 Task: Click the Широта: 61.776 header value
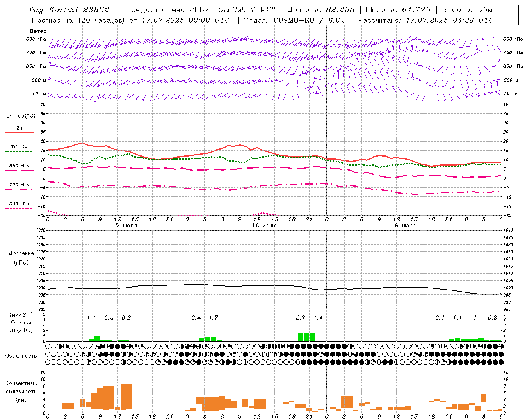(x=397, y=10)
